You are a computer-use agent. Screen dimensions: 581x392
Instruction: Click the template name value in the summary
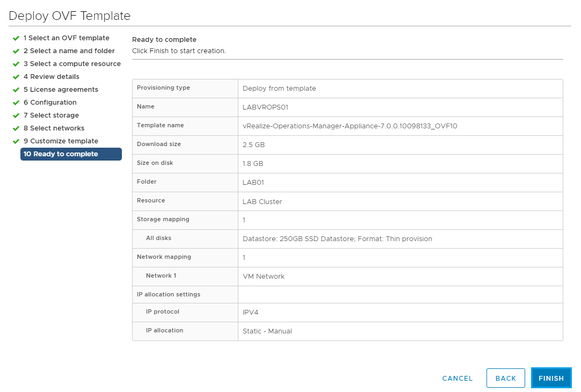350,126
